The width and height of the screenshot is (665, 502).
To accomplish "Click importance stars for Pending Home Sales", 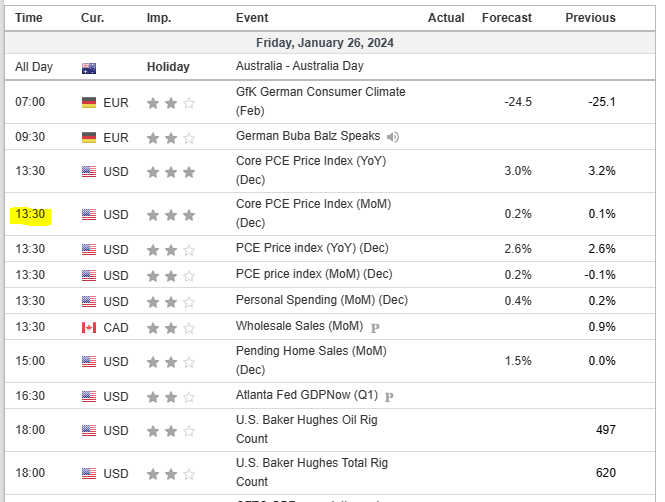I will coord(171,362).
